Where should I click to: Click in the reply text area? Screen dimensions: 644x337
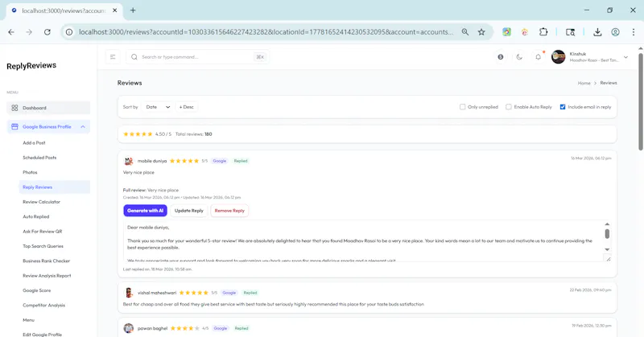click(x=364, y=241)
